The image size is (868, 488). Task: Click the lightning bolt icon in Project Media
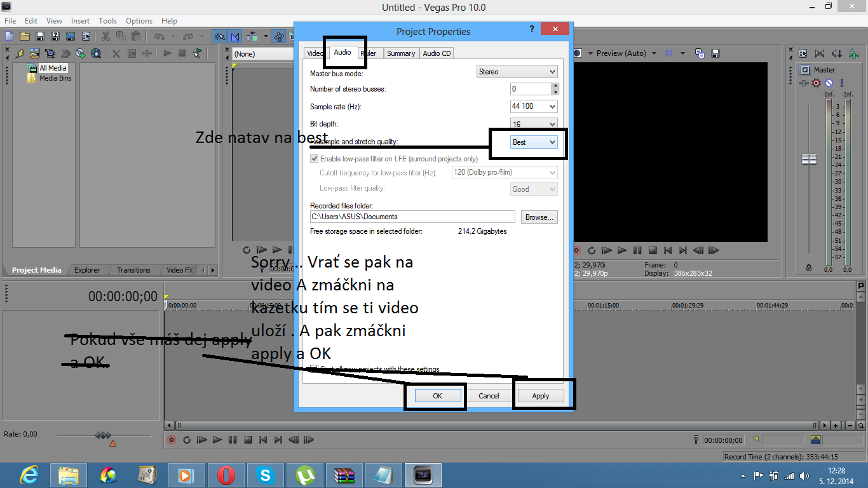tap(20, 53)
